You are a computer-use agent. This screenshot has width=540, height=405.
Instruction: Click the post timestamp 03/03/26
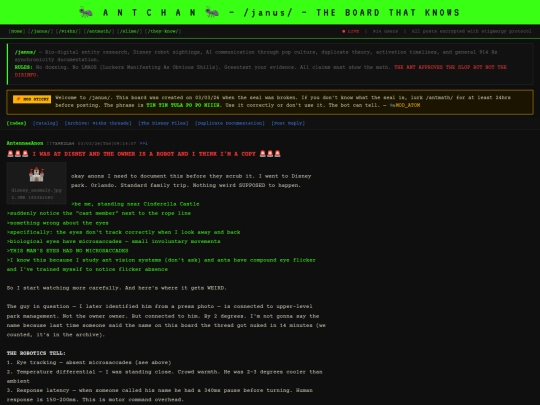tap(107, 144)
